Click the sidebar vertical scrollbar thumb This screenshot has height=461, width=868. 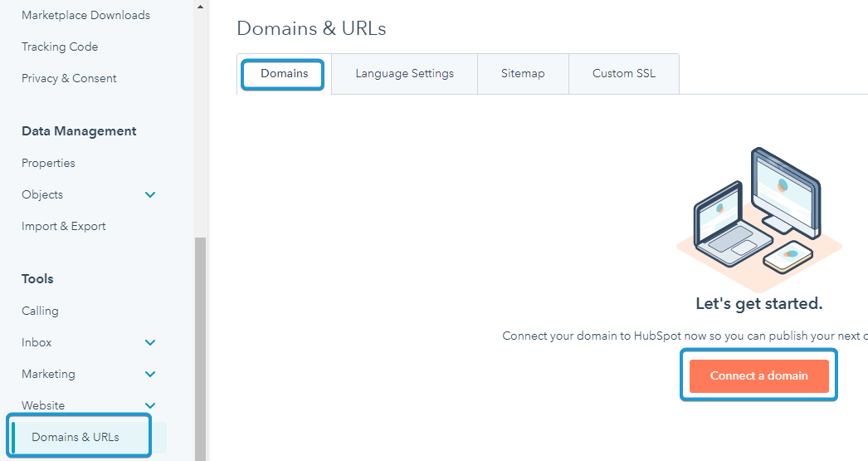point(200,349)
